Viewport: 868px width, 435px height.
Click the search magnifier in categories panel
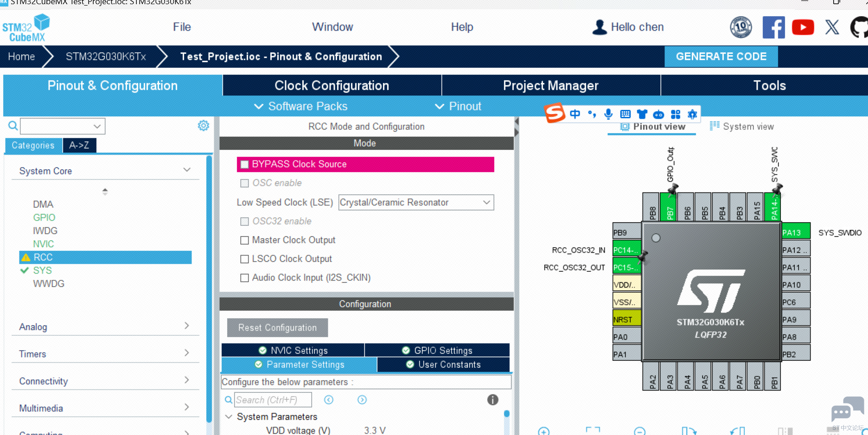(13, 126)
